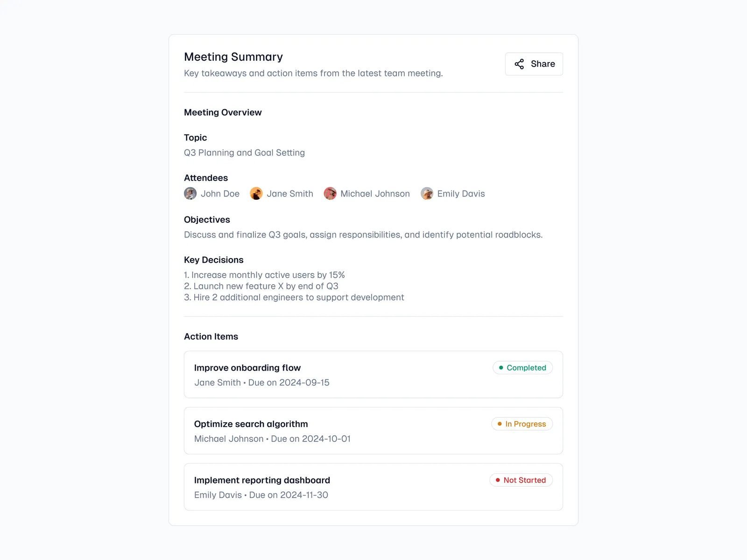Viewport: 747px width, 560px height.
Task: Click the Completed status badge
Action: click(x=522, y=368)
